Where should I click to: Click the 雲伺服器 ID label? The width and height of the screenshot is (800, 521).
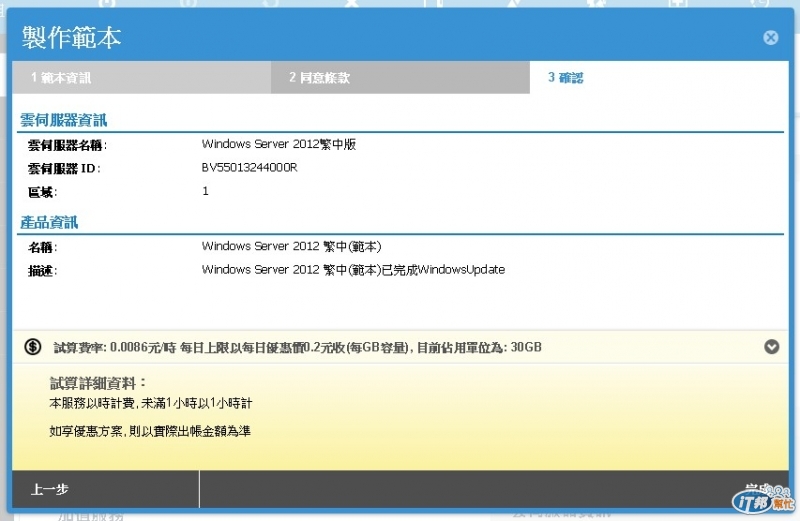64,168
